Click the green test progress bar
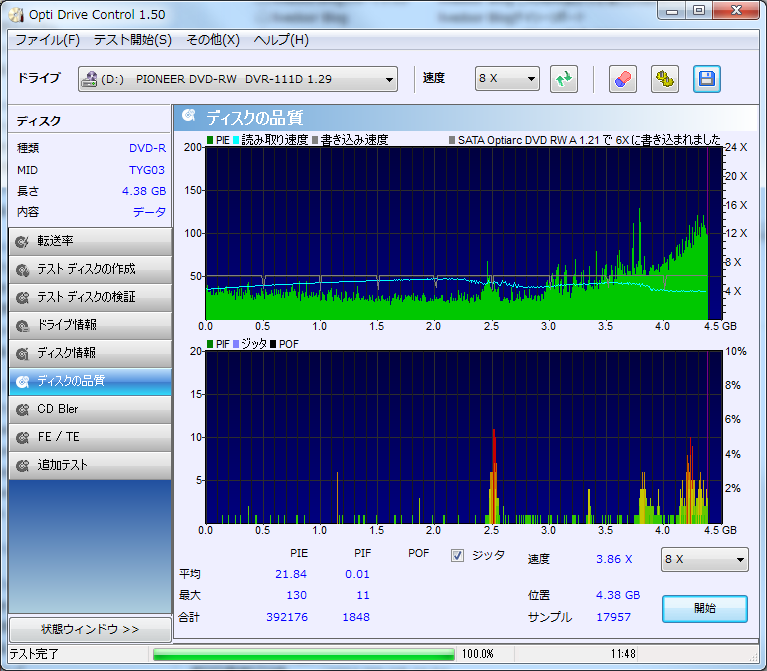This screenshot has width=767, height=671. [x=304, y=654]
